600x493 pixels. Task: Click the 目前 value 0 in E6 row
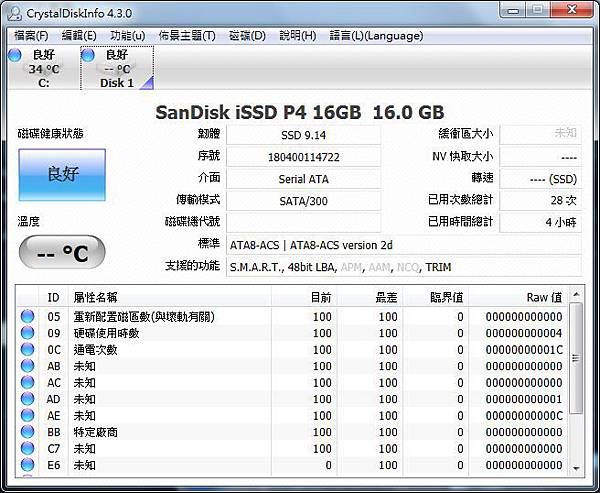click(x=328, y=465)
